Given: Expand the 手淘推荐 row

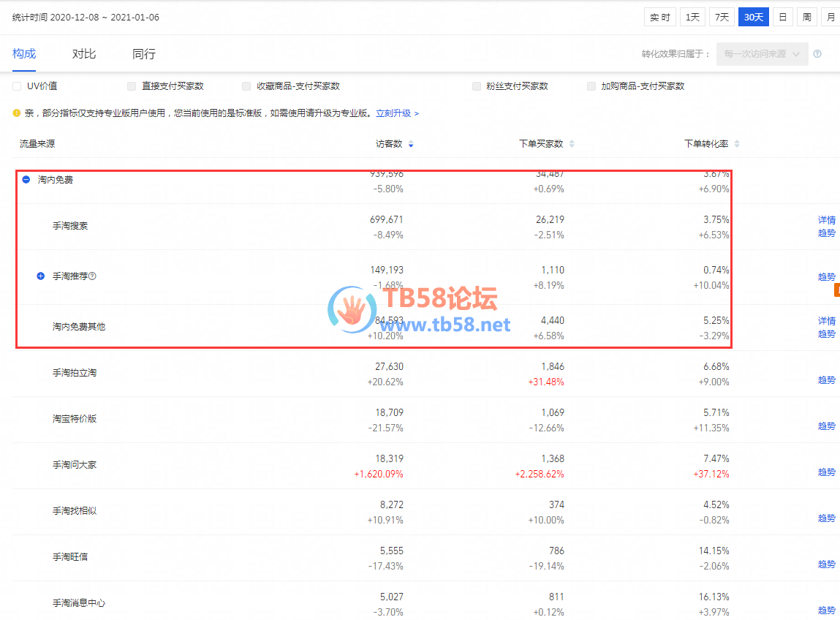Looking at the screenshot, I should [x=41, y=276].
